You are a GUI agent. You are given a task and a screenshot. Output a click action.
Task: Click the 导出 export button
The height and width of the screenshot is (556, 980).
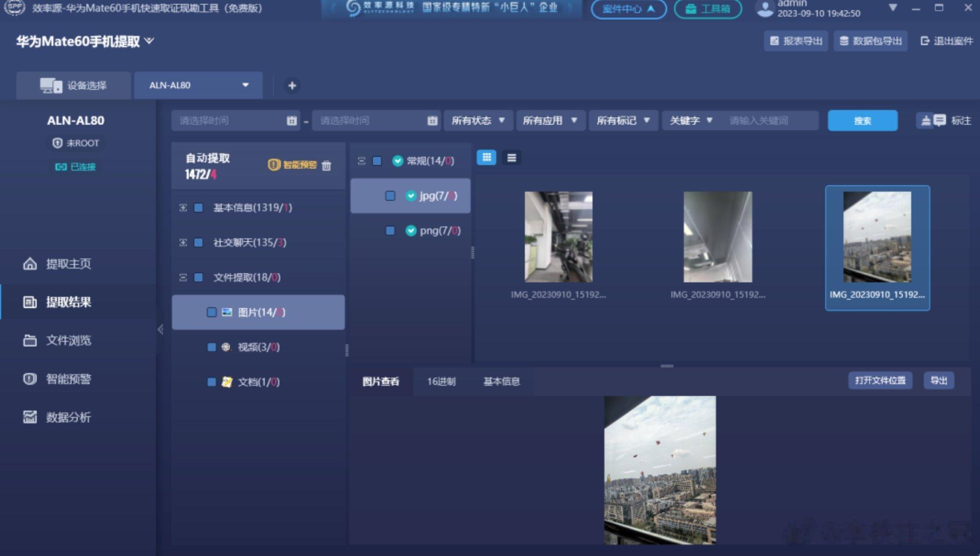pyautogui.click(x=939, y=381)
